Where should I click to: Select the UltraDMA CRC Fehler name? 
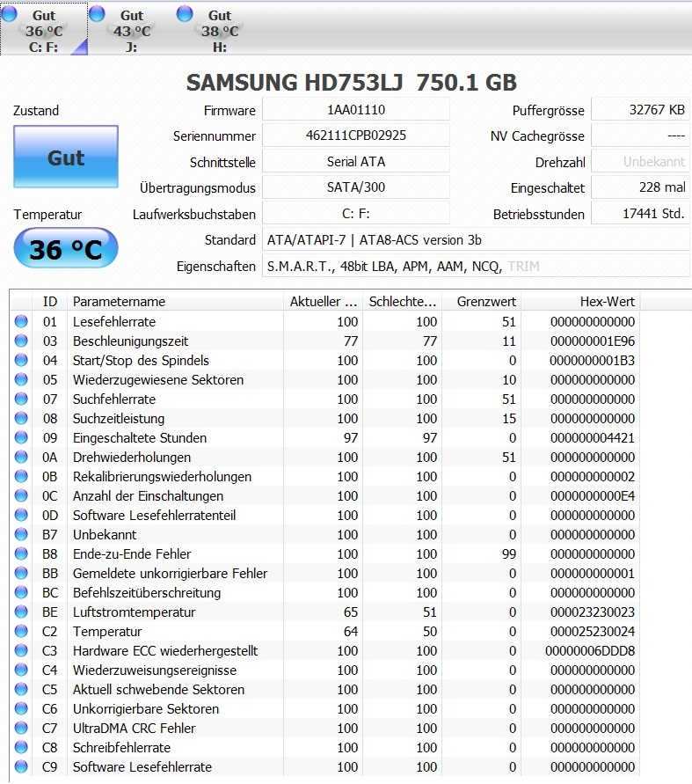134,728
